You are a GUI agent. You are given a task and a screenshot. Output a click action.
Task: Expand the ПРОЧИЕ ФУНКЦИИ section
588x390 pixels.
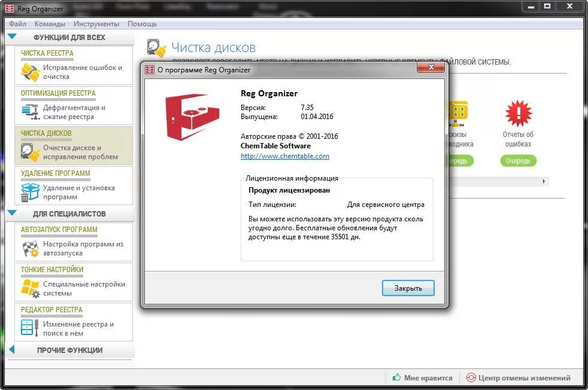(11, 350)
